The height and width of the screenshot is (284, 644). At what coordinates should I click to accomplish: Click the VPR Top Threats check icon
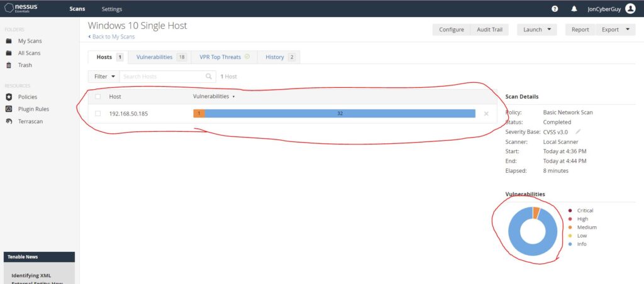[x=247, y=57]
